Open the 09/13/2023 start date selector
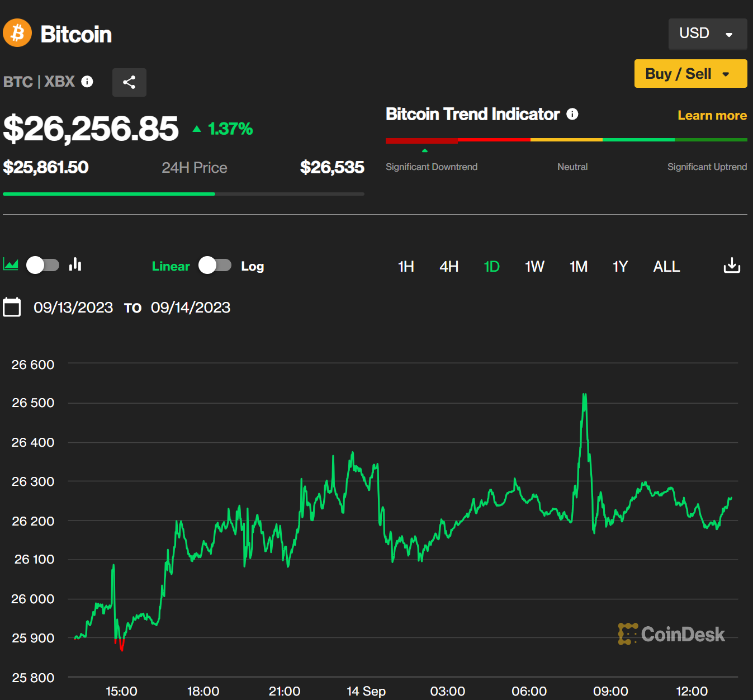Screen dimensions: 753x700 click(x=73, y=307)
